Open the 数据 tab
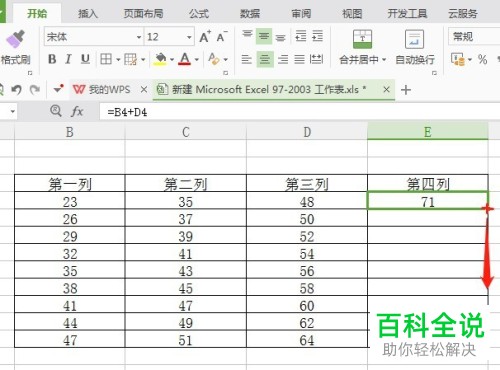 pos(250,14)
